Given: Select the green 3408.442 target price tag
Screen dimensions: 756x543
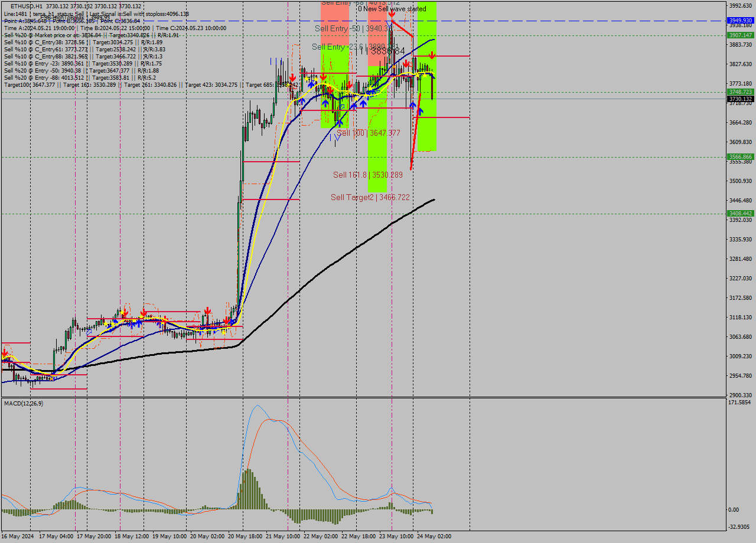Looking at the screenshot, I should click(741, 214).
